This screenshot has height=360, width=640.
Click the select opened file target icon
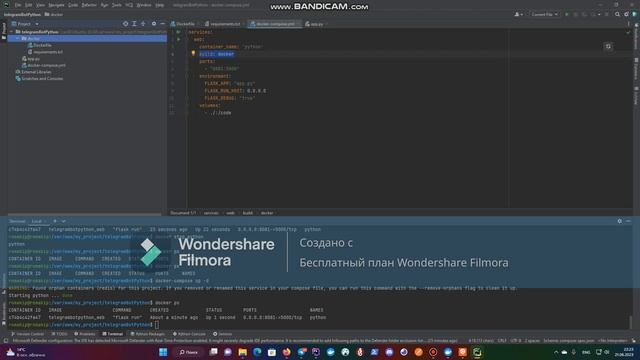(125, 24)
